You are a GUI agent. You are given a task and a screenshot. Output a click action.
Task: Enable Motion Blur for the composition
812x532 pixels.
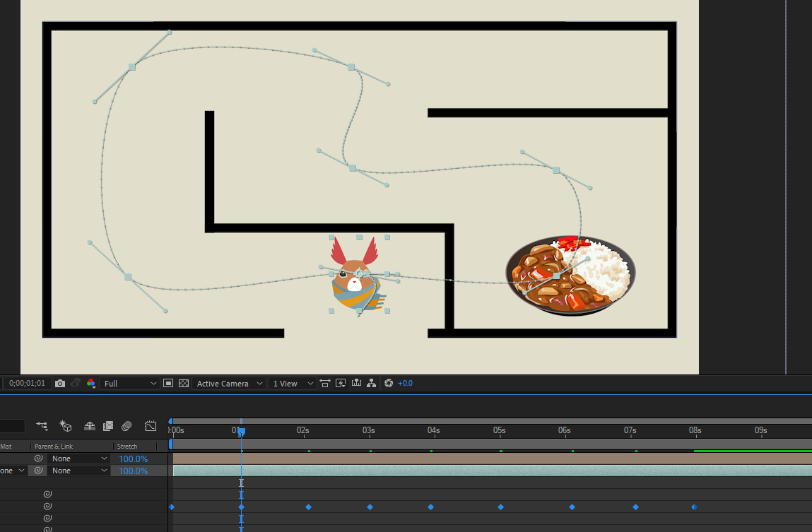[x=126, y=426]
